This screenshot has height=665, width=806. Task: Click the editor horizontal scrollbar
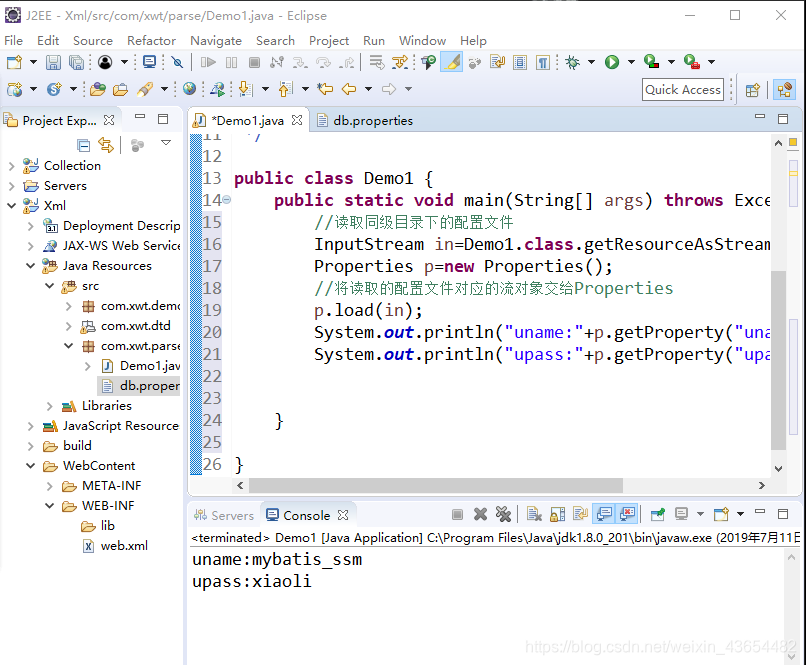pos(436,485)
